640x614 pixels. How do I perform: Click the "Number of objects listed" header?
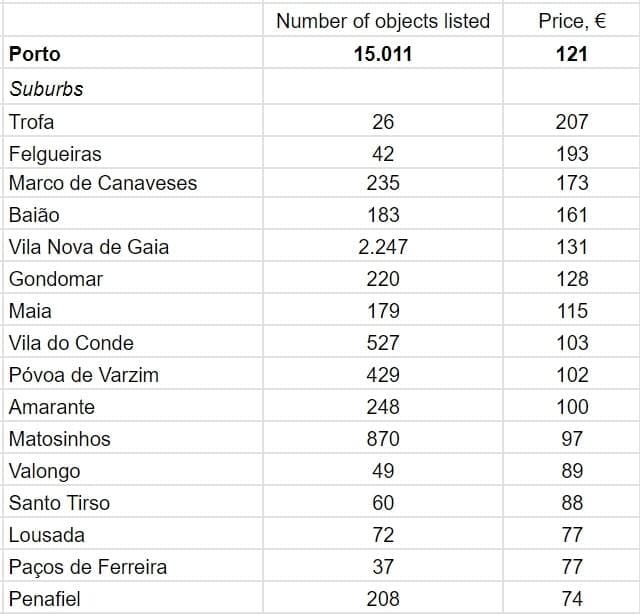tap(383, 21)
